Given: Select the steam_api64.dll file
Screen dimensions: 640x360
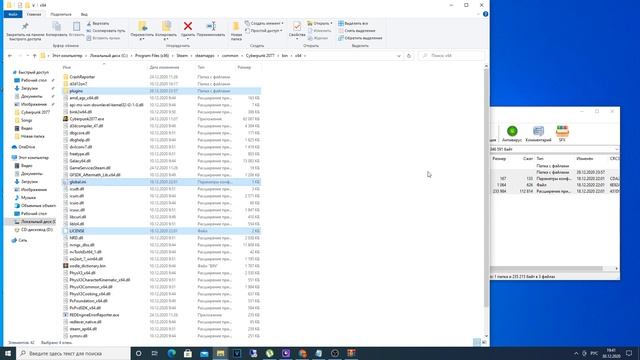Looking at the screenshot, I should click(161, 329).
